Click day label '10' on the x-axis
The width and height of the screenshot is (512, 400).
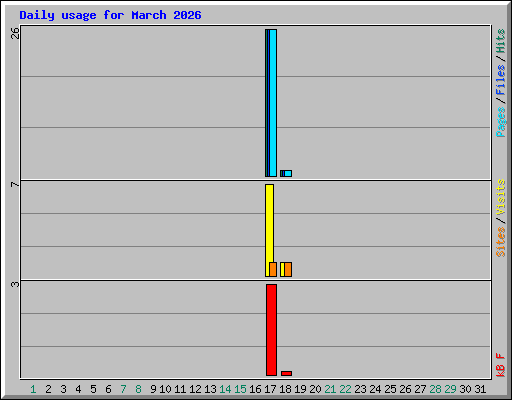165,389
